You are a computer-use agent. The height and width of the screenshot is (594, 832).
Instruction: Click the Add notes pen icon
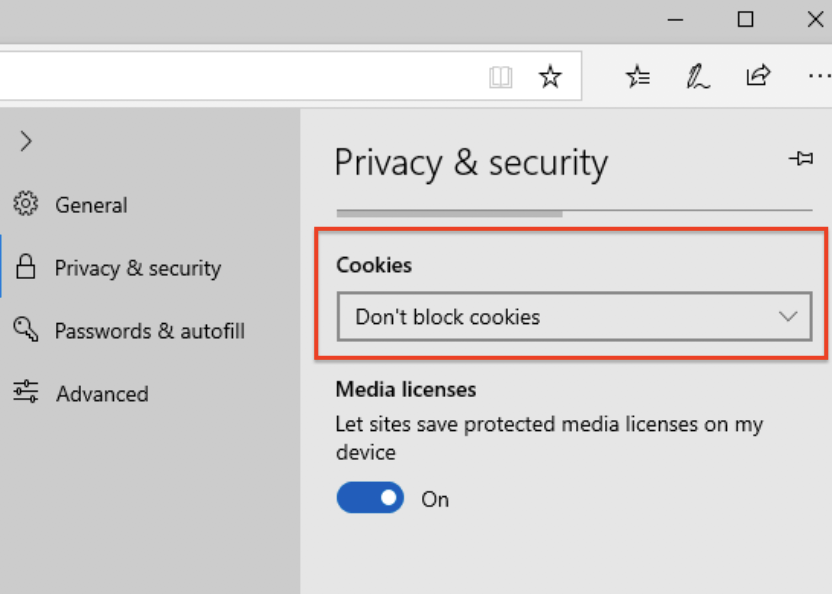pos(698,76)
